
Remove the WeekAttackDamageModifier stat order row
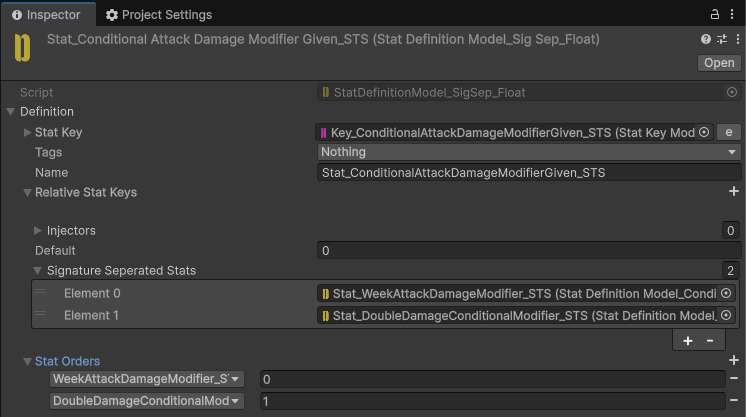pyautogui.click(x=733, y=378)
